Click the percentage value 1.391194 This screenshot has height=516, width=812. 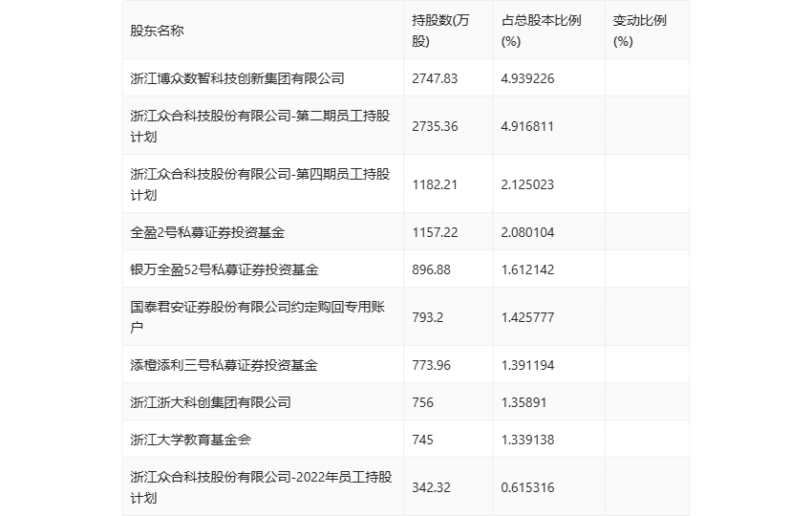click(527, 365)
